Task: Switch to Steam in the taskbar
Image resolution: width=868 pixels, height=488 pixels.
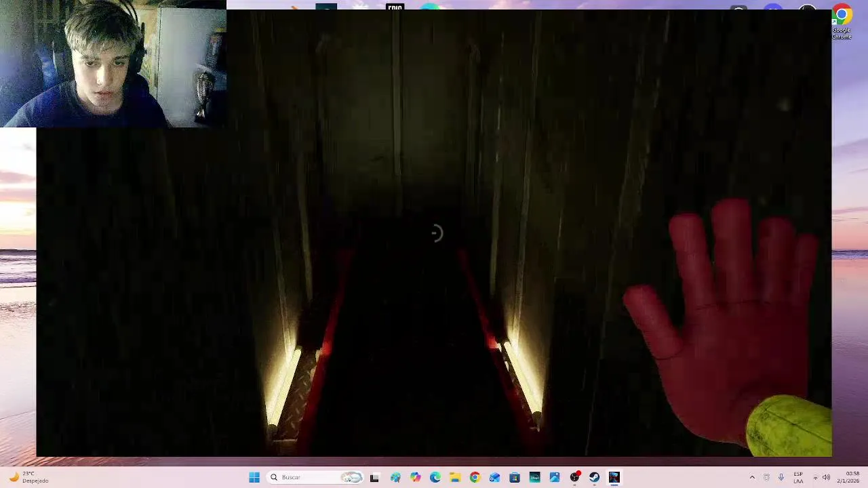Action: (595, 477)
